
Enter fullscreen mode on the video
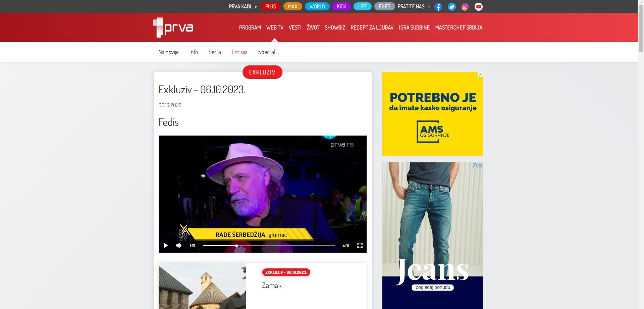click(360, 246)
